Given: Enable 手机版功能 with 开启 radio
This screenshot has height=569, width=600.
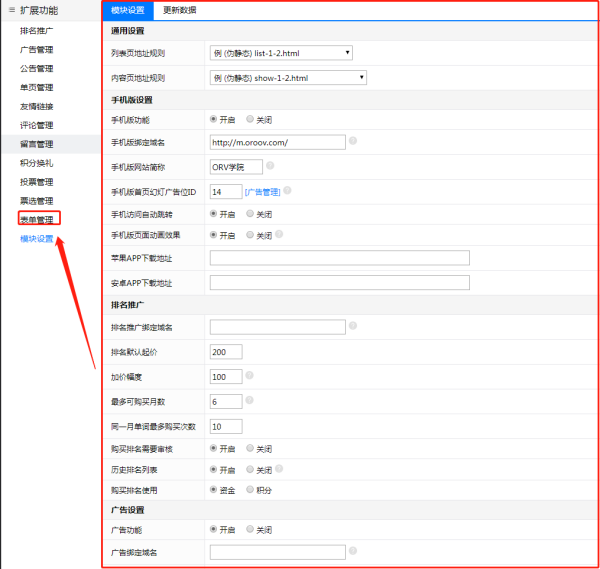Looking at the screenshot, I should point(214,119).
